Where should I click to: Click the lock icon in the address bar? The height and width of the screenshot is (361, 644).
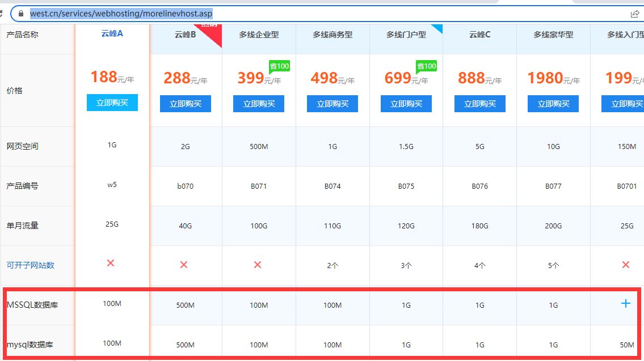click(21, 13)
